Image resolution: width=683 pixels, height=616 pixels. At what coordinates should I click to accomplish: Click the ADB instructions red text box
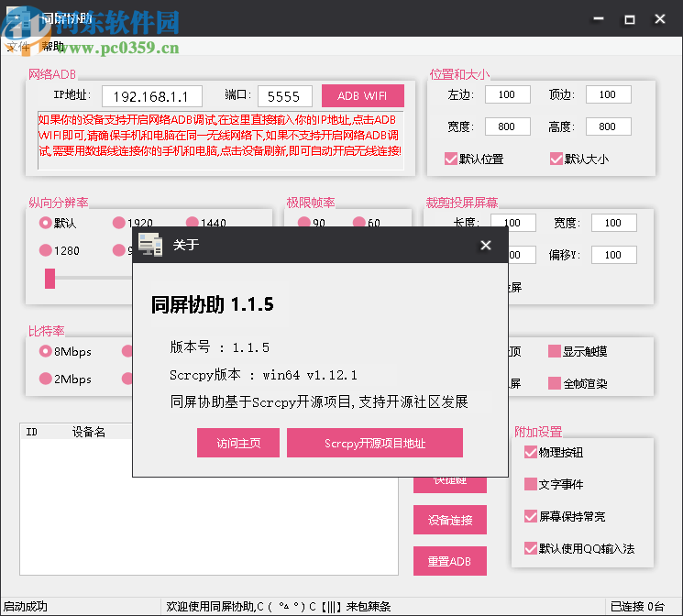click(x=221, y=140)
